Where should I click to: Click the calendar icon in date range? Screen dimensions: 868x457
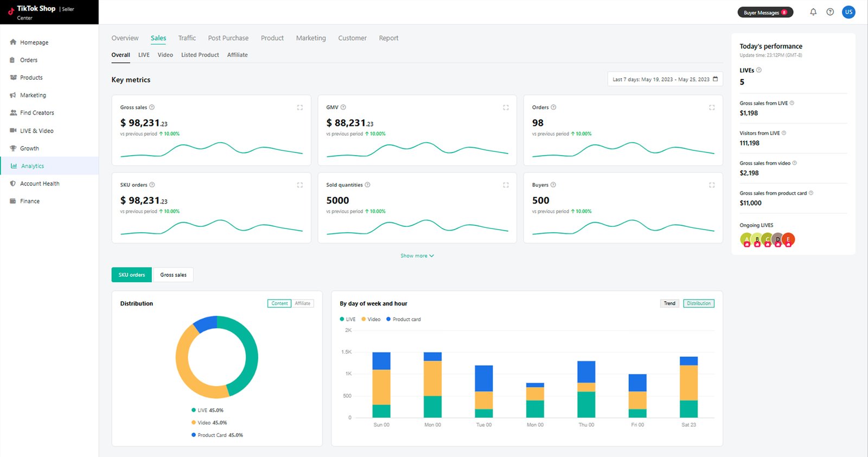[715, 79]
